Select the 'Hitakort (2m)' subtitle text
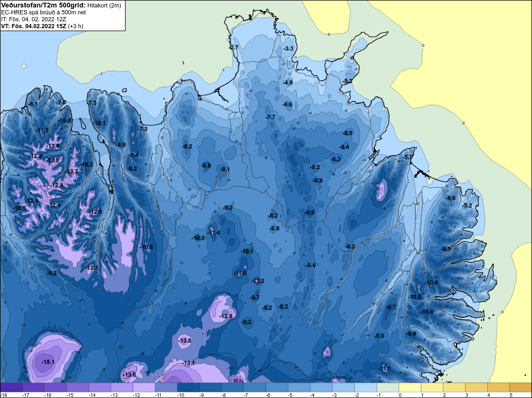This screenshot has height=398, width=532. coord(104,5)
